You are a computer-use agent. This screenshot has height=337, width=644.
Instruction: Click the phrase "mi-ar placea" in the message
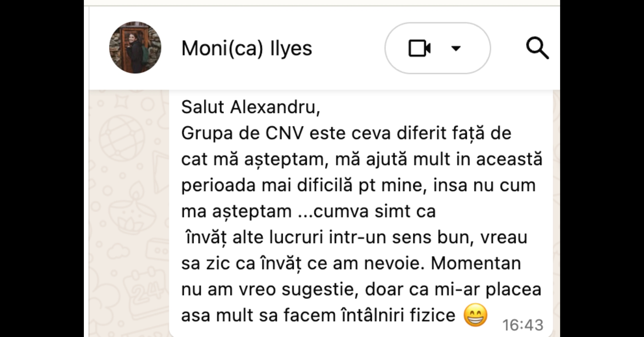click(x=488, y=289)
